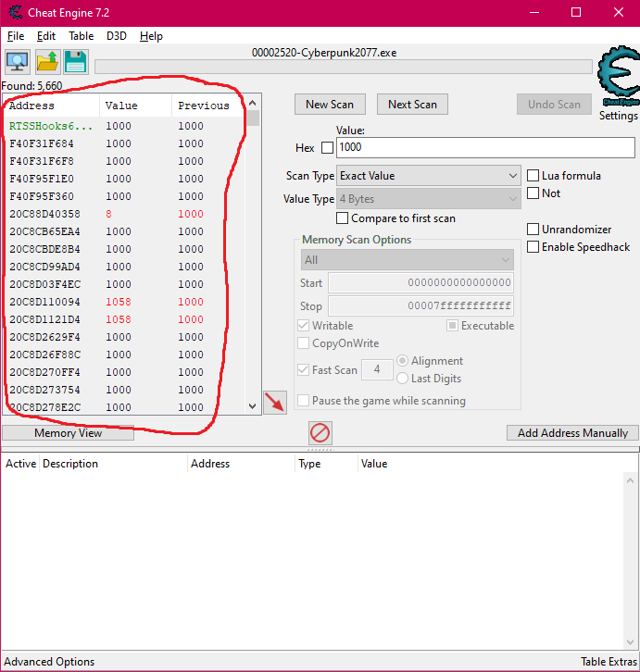Image resolution: width=640 pixels, height=672 pixels.
Task: Enable the Lua formula checkbox
Action: pyautogui.click(x=533, y=176)
